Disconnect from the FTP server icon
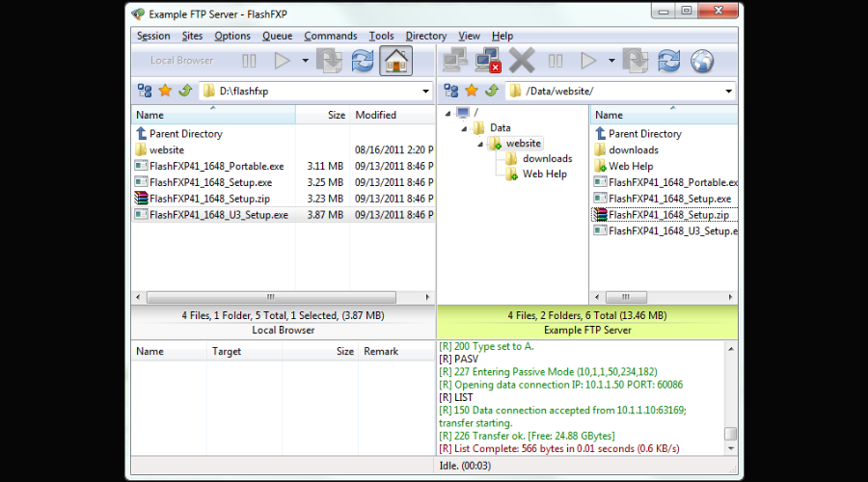Viewport: 868px width, 482px height. [x=488, y=61]
